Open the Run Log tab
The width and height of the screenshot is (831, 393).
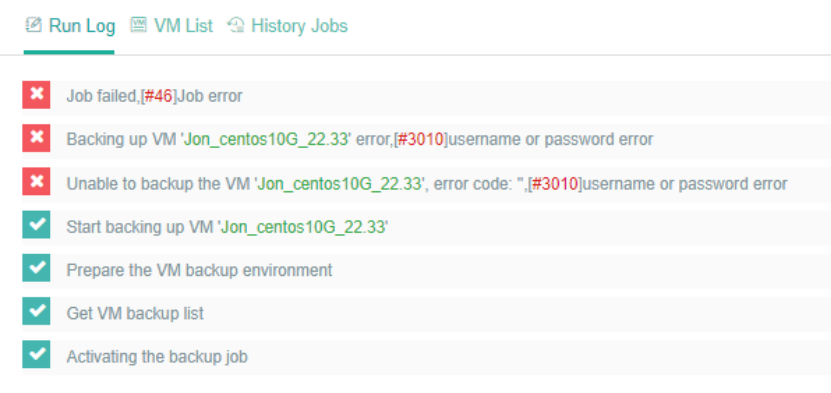69,26
